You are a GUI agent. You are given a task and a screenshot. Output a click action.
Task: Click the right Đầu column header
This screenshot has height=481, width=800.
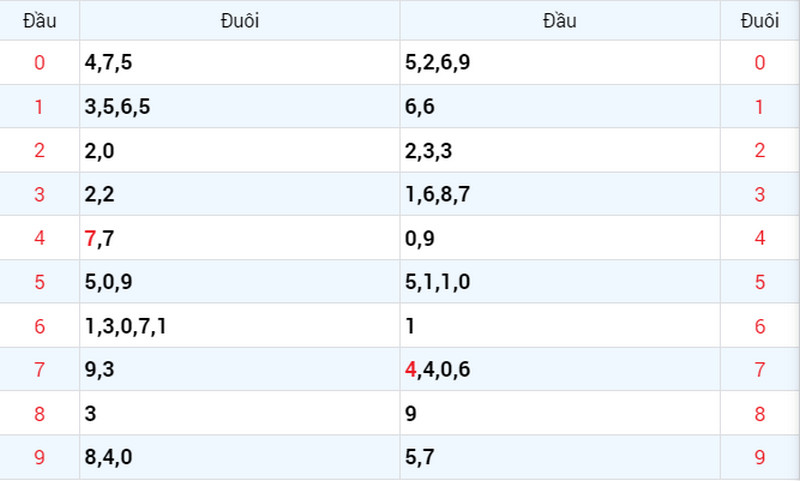pyautogui.click(x=560, y=21)
